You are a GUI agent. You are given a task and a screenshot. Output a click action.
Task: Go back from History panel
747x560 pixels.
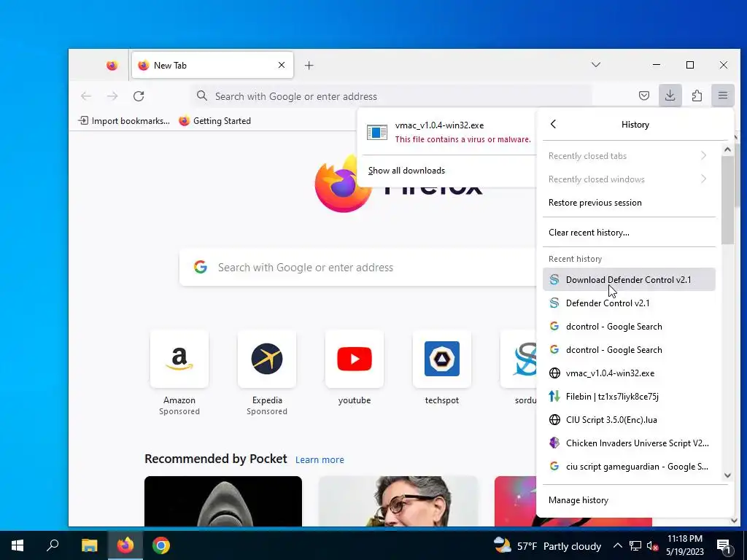553,124
